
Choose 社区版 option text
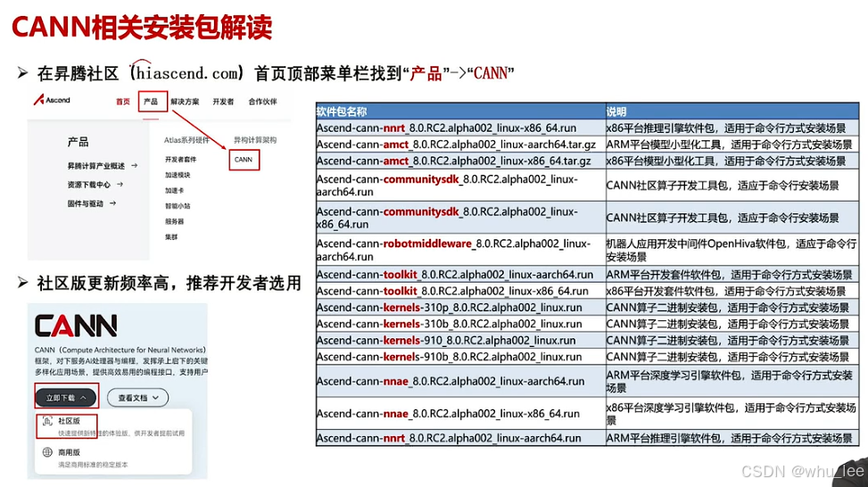(x=70, y=421)
